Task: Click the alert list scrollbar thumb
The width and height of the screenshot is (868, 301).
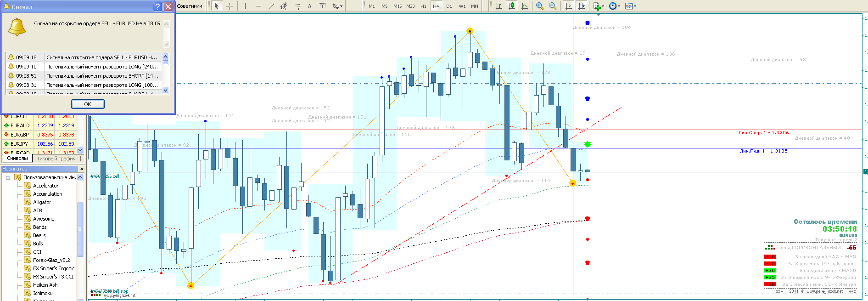Action: (166, 63)
